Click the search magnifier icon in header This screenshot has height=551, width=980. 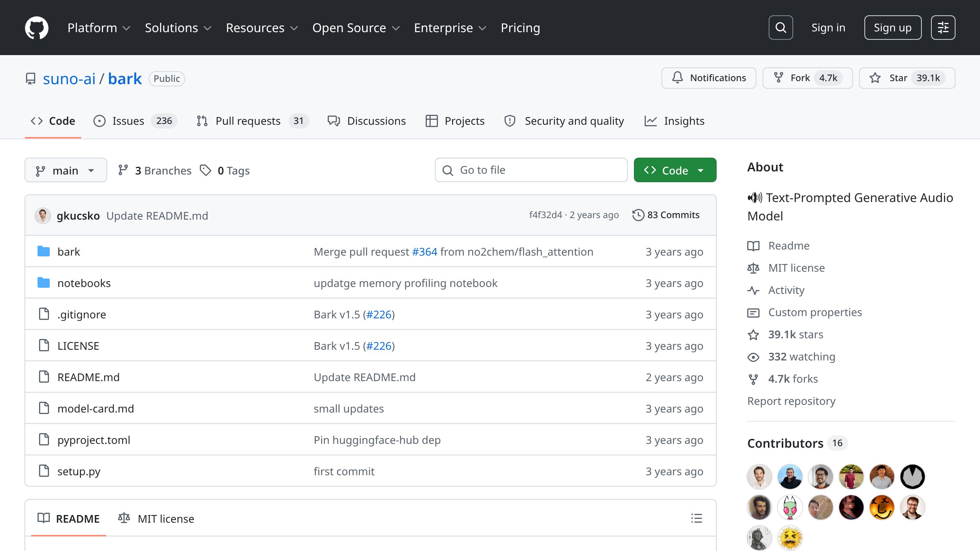coord(781,28)
